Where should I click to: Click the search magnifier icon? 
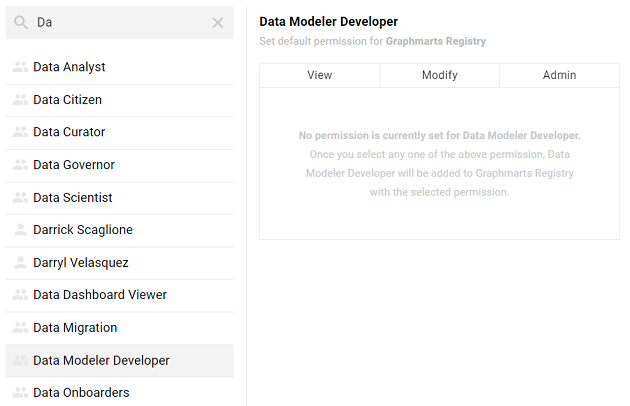click(x=21, y=22)
